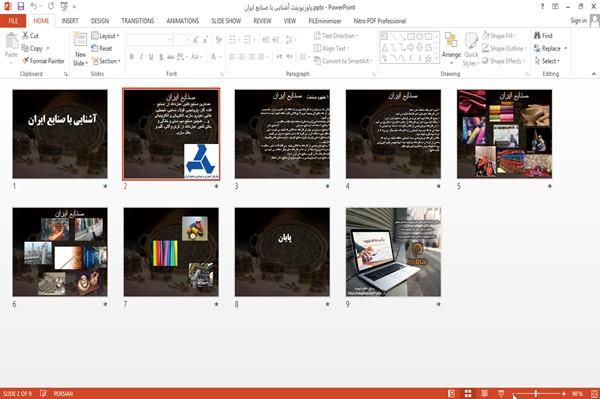Open the FILE tab
600x399 pixels.
coord(13,21)
